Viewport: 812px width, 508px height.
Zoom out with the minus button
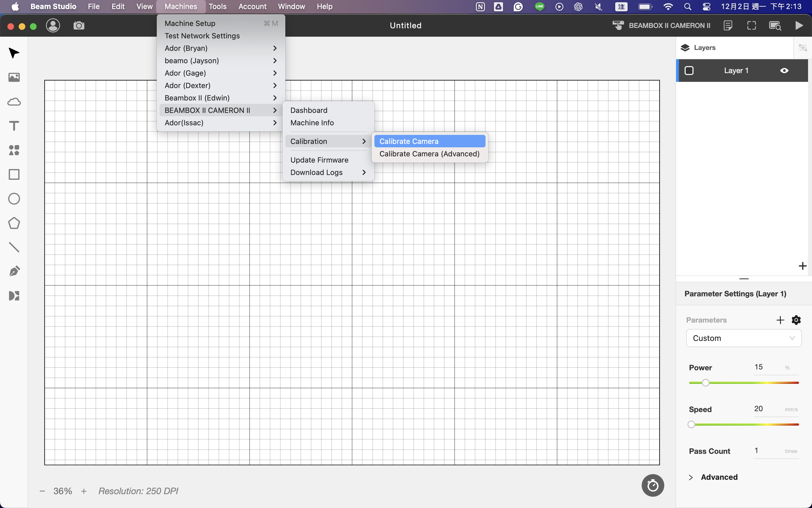(42, 491)
